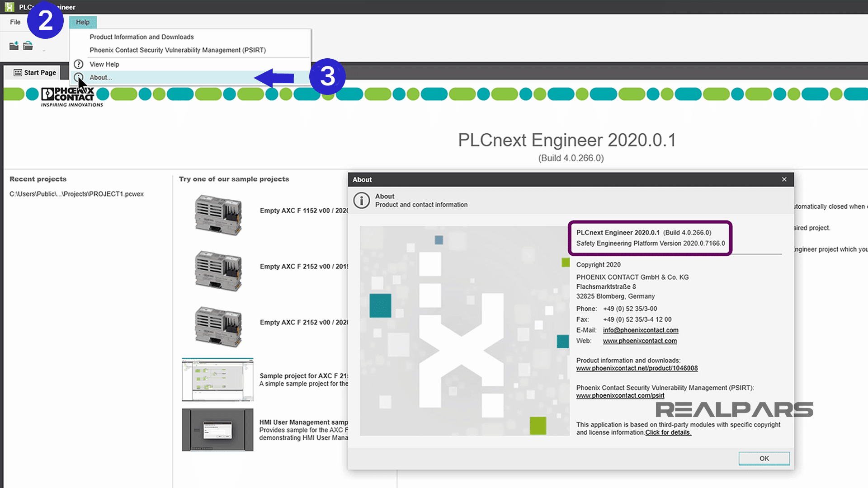Image resolution: width=868 pixels, height=488 pixels.
Task: Open the Help menu
Action: [83, 22]
